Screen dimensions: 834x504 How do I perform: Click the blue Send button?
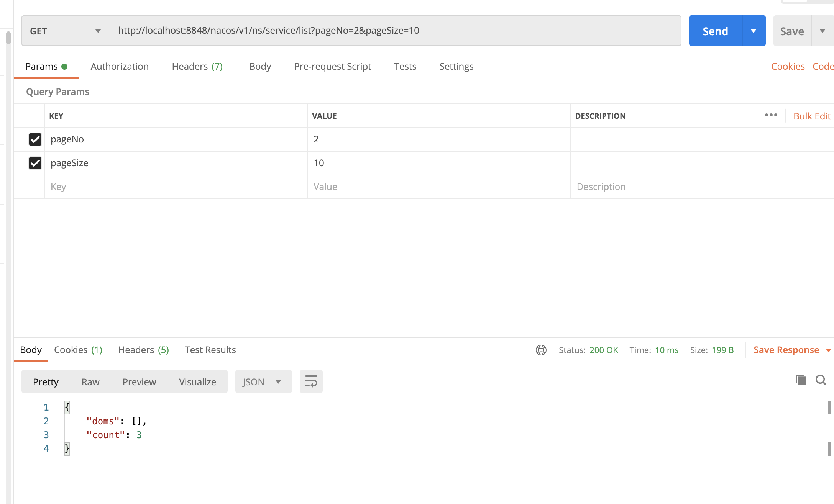715,31
